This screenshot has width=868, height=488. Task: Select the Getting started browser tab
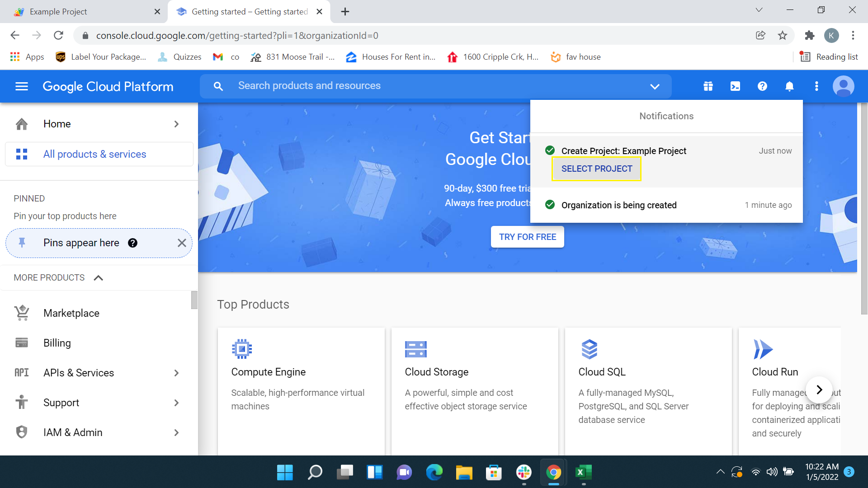coord(249,12)
